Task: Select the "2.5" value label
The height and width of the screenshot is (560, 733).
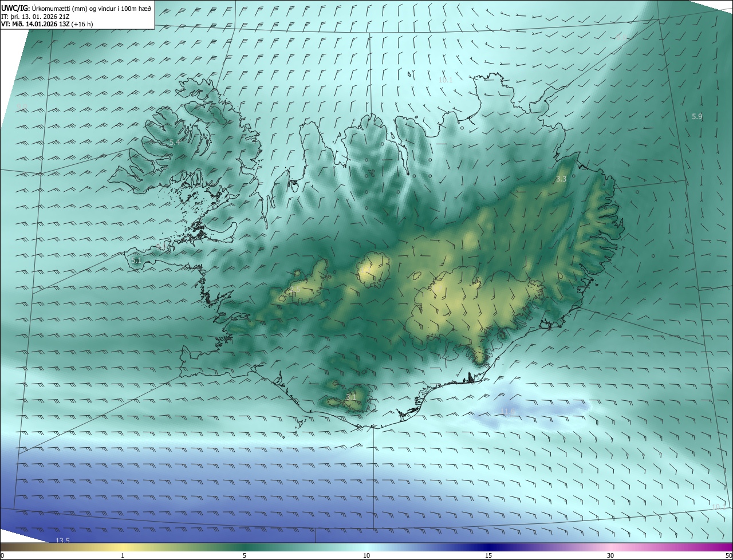Action: pos(294,290)
